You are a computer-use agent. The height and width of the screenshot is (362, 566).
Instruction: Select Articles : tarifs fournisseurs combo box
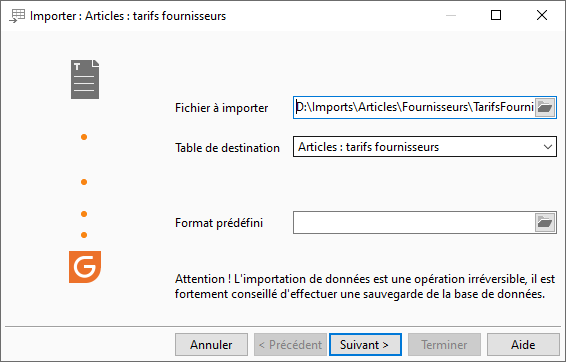click(x=424, y=147)
